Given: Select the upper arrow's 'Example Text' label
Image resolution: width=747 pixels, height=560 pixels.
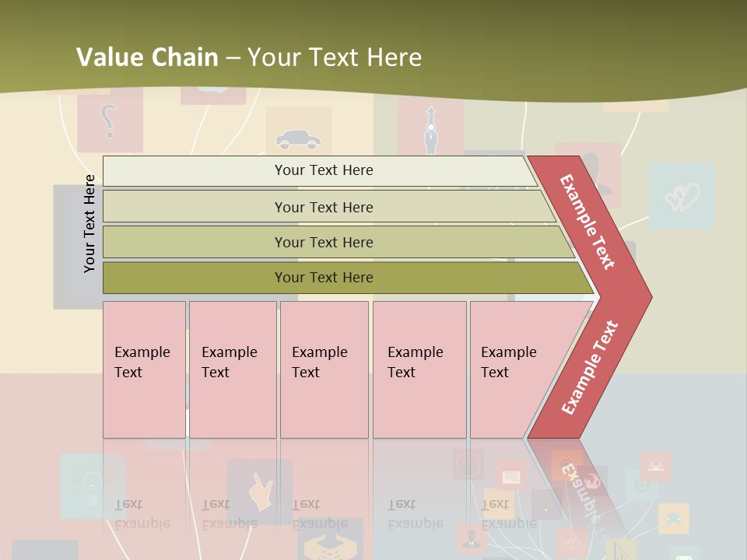Looking at the screenshot, I should pos(588,222).
